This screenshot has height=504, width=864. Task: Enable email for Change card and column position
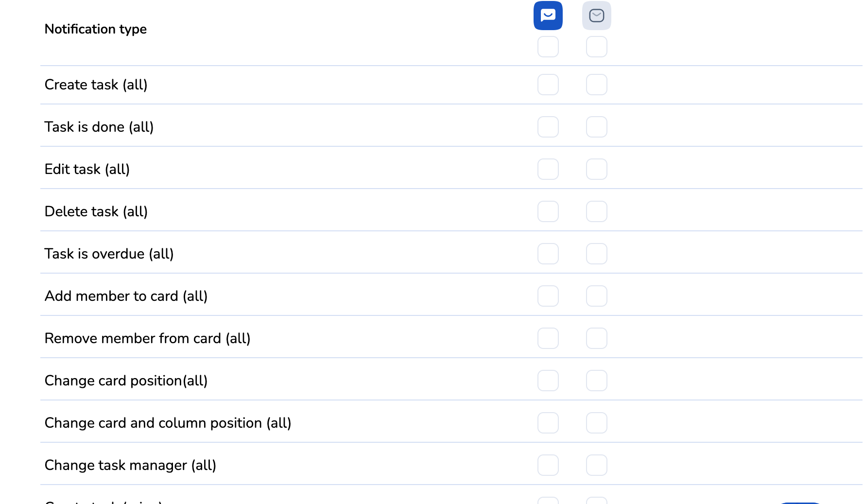(x=596, y=423)
